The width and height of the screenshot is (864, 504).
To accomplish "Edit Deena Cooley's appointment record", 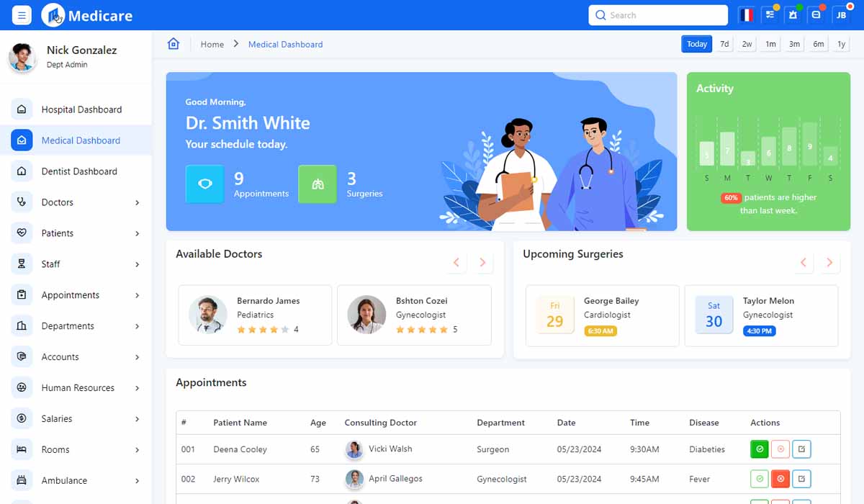I will tap(801, 449).
